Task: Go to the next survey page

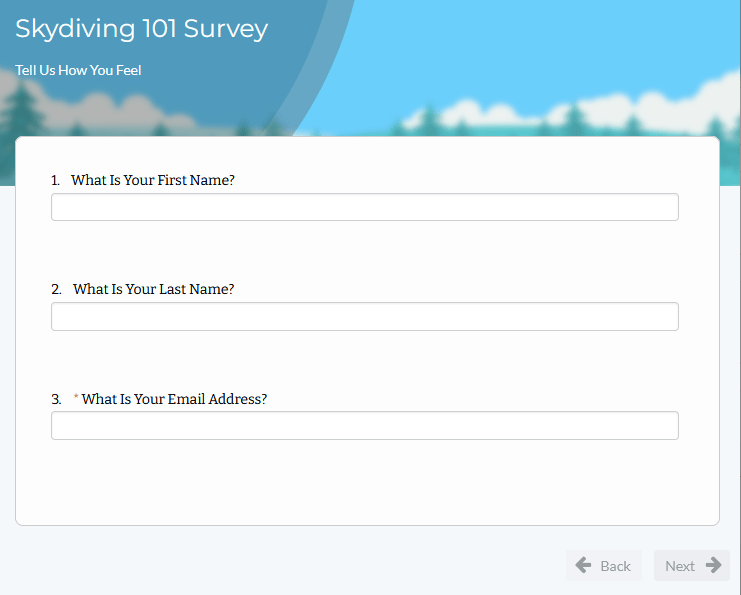Action: [692, 565]
